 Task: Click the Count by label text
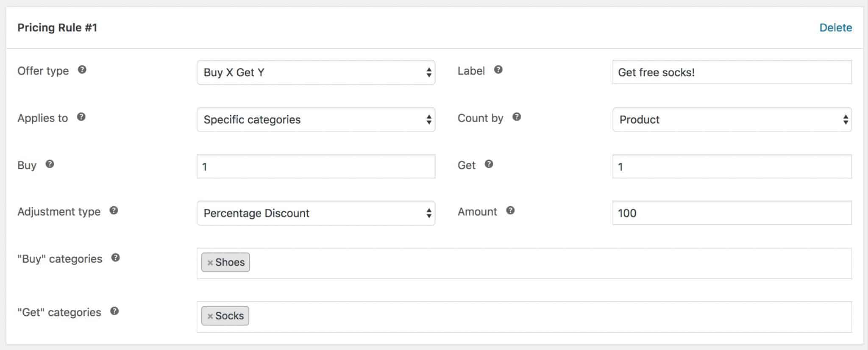click(x=480, y=118)
